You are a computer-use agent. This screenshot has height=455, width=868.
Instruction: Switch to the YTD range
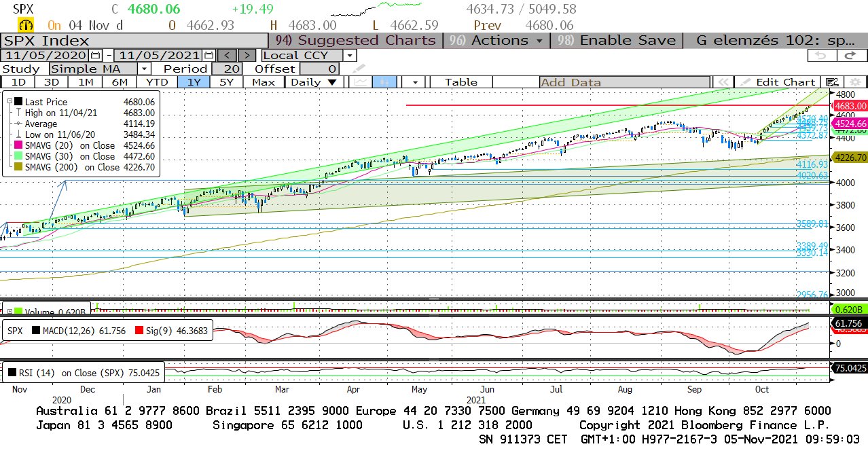(x=156, y=82)
